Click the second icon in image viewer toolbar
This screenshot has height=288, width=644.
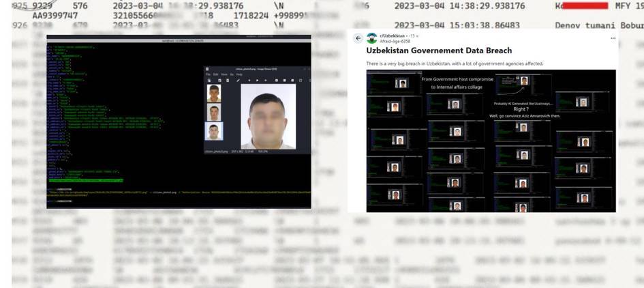(219, 80)
